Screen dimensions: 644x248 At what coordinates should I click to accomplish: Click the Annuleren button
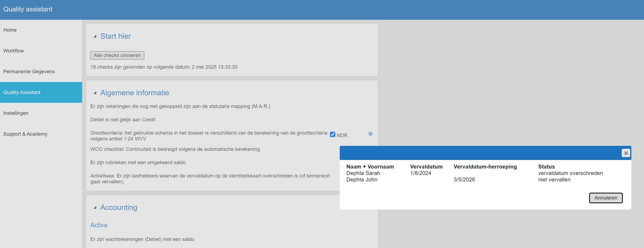(606, 198)
